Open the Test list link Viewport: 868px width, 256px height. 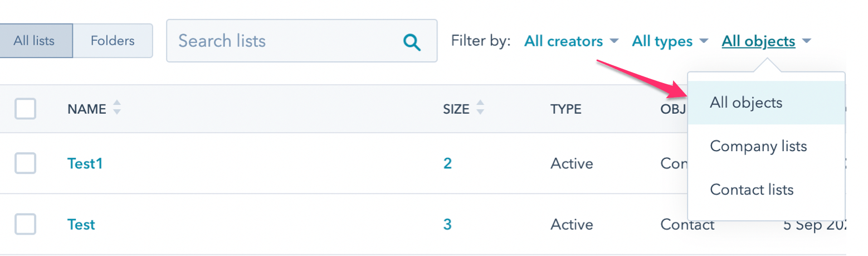click(81, 224)
